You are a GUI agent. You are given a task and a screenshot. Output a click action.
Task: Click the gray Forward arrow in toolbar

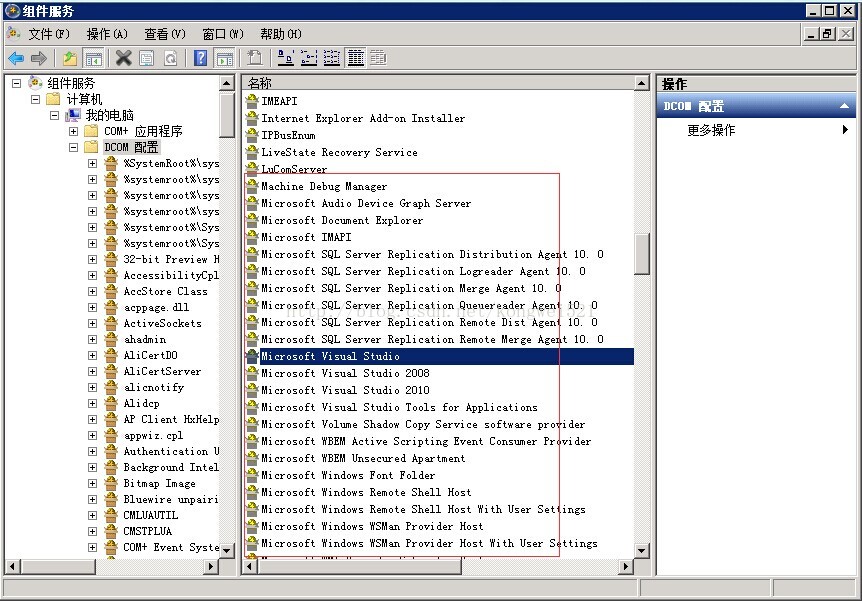[38, 58]
